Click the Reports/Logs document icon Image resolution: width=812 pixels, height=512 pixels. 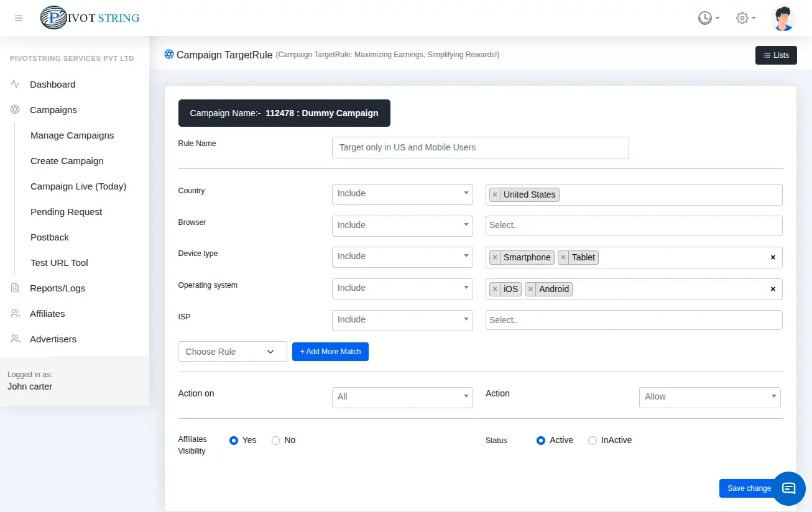click(x=15, y=288)
